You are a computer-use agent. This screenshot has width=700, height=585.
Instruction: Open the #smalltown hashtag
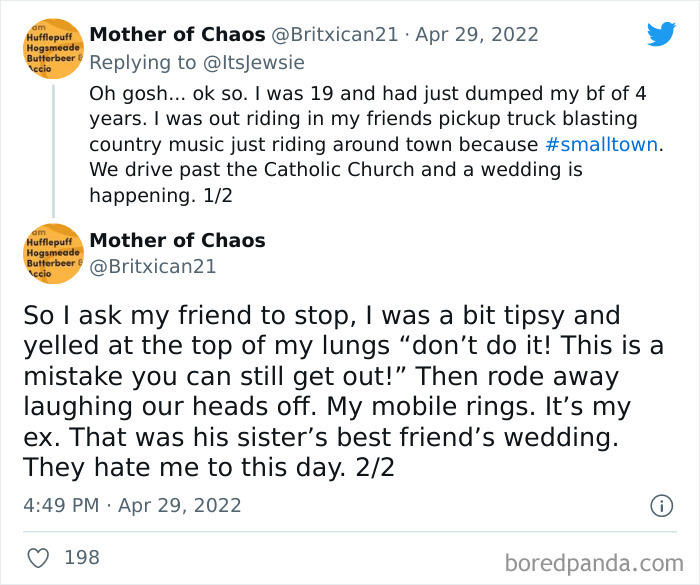click(601, 144)
